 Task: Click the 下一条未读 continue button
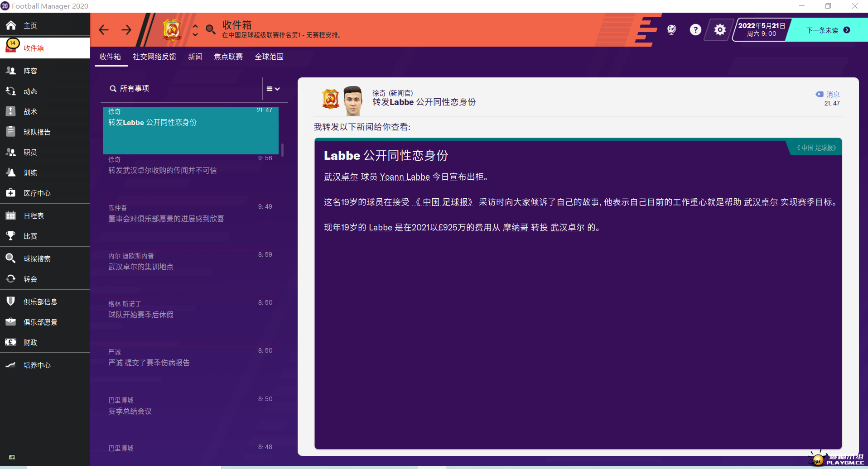(x=828, y=30)
